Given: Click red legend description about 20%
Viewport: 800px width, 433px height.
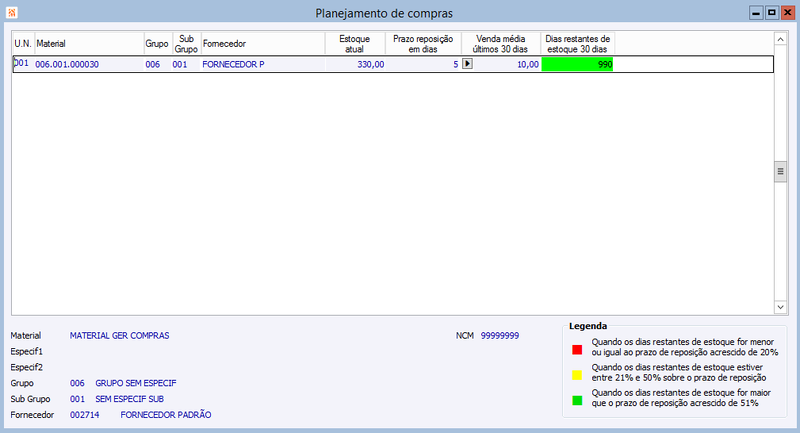Looking at the screenshot, I should point(685,347).
